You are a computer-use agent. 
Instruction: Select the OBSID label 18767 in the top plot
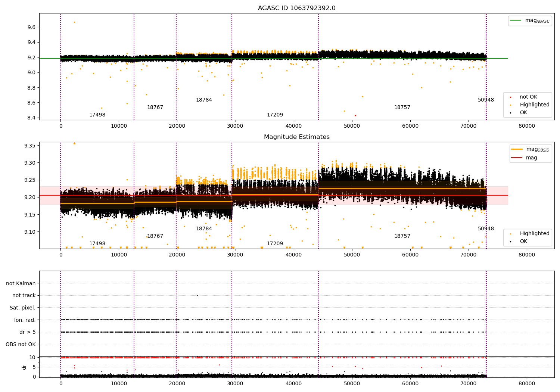point(155,108)
